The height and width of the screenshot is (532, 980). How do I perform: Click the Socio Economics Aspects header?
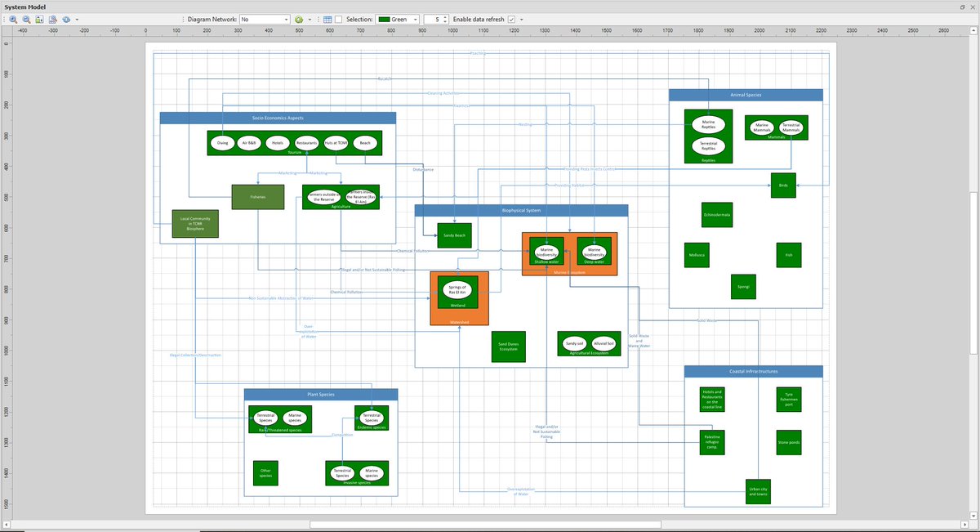click(x=278, y=118)
